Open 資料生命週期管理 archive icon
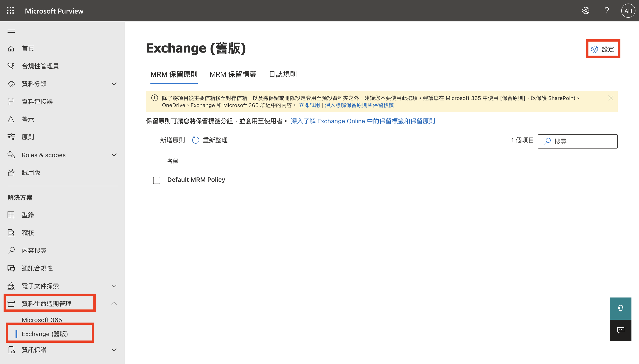Screen dimensions: 639x364 [x=11, y=304]
